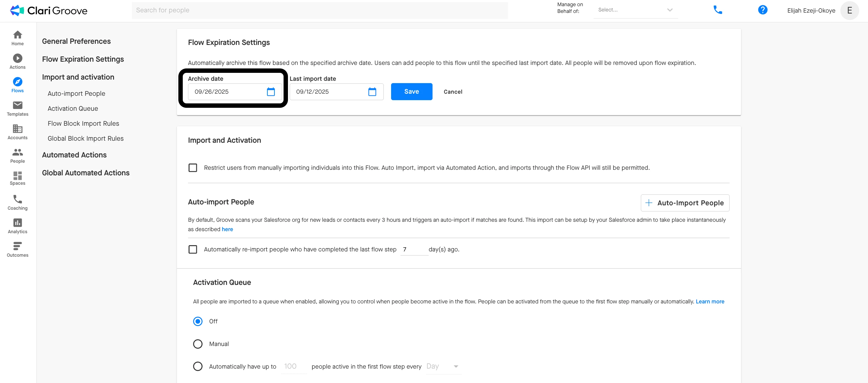The width and height of the screenshot is (868, 383).
Task: Open the Day frequency dropdown
Action: click(x=443, y=367)
